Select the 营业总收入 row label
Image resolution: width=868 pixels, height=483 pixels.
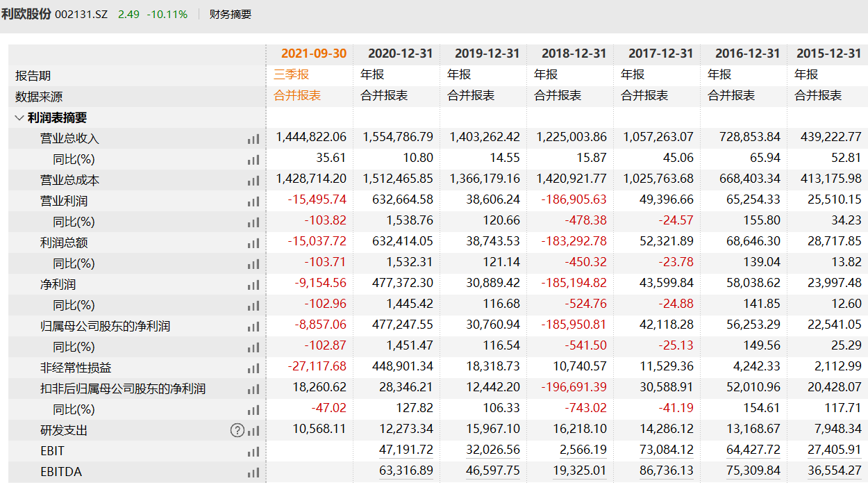(69, 138)
